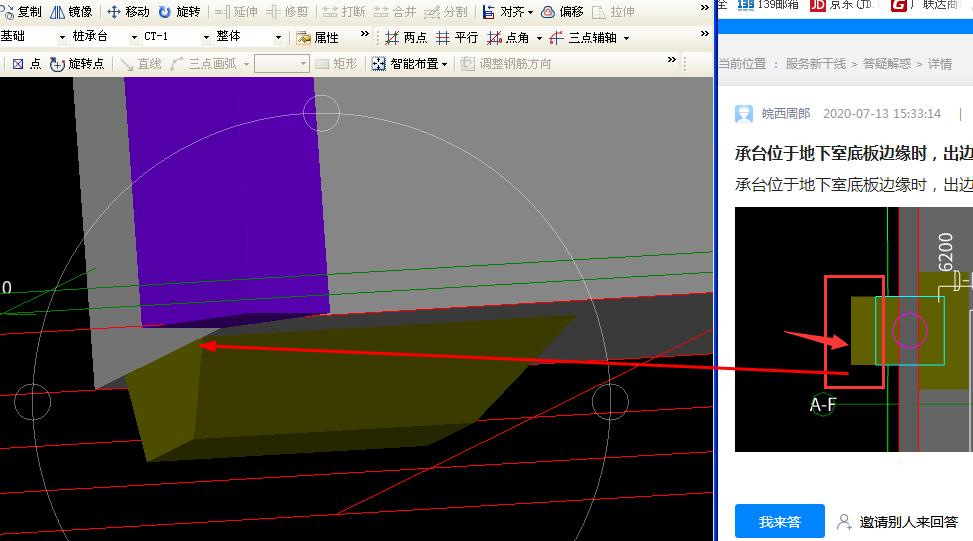
Task: Expand overflow chevron after 调整钢筋方向
Action: coord(672,60)
